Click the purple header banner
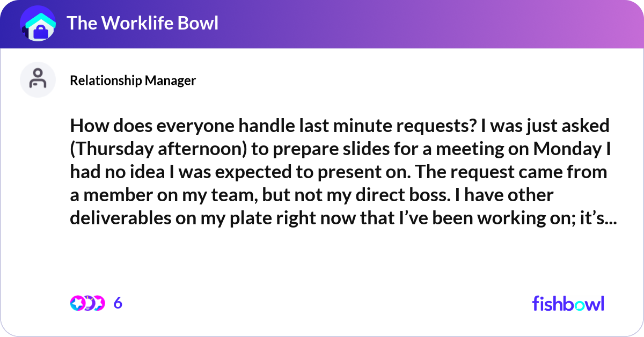This screenshot has width=644, height=337. click(x=322, y=24)
